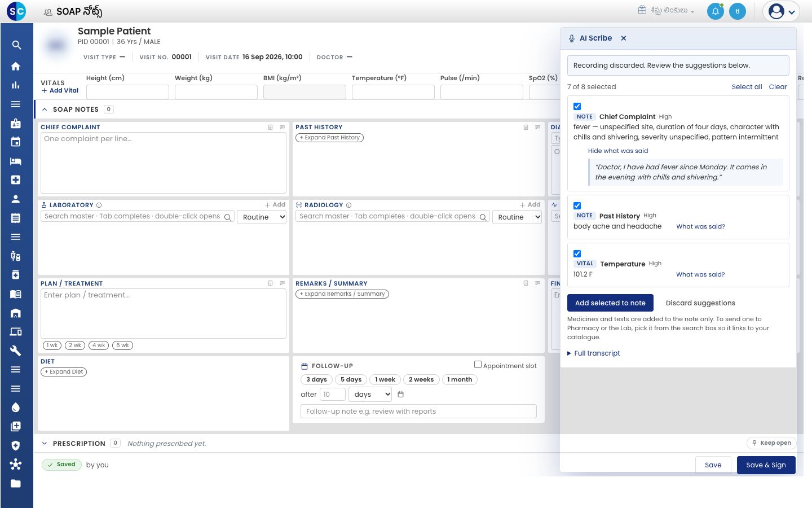Uncheck the Chief Complaint suggestion checkbox
The width and height of the screenshot is (812, 508).
click(x=577, y=106)
